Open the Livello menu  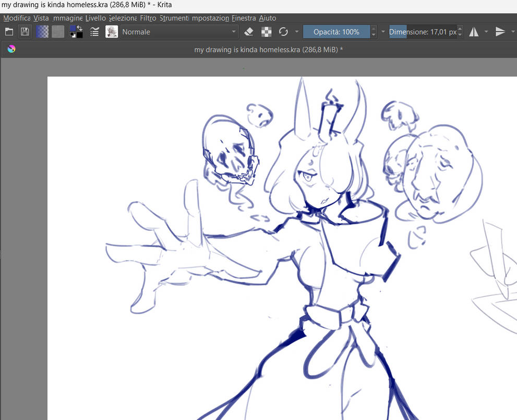tap(95, 18)
